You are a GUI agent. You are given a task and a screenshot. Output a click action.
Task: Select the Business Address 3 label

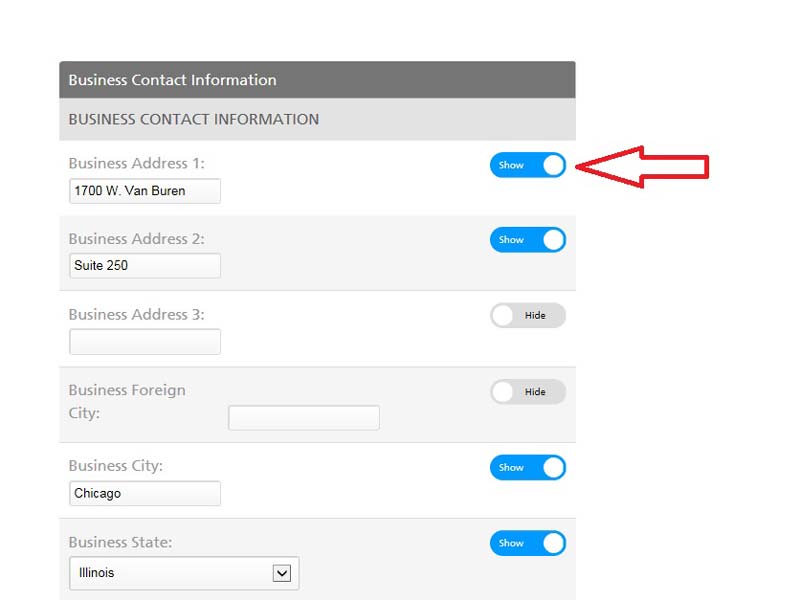(x=136, y=314)
